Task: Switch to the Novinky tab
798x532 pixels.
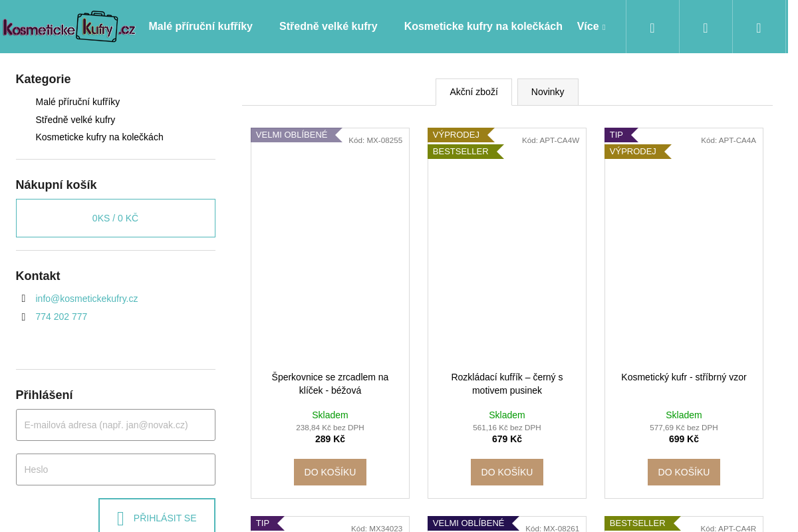Action: tap(547, 92)
